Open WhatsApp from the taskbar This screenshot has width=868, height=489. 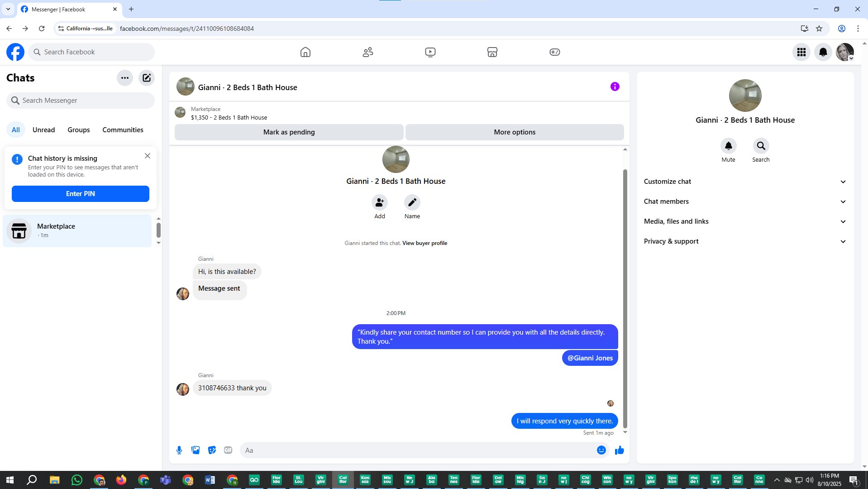point(77,480)
